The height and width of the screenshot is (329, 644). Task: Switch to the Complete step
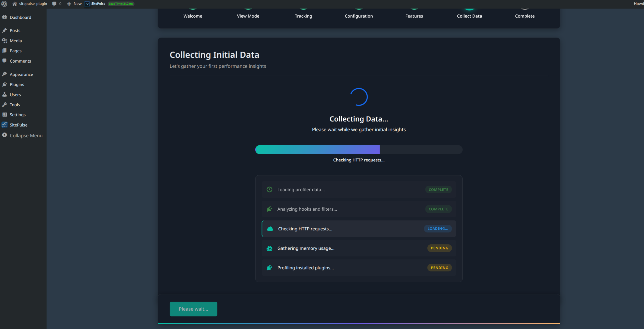tap(525, 16)
